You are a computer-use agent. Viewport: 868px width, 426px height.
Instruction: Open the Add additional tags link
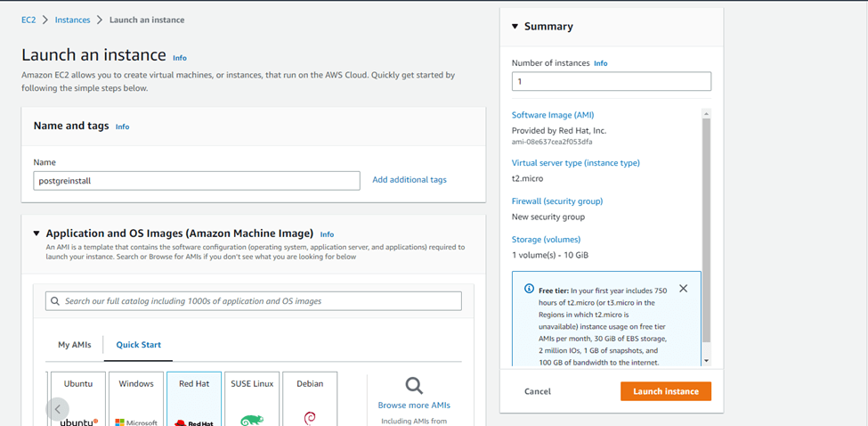coord(410,180)
